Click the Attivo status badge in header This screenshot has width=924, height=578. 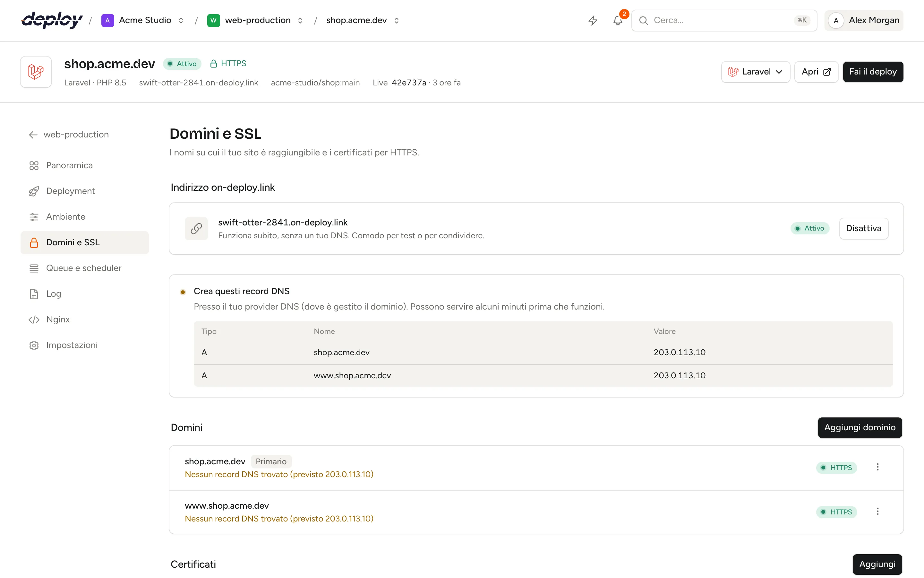click(182, 64)
